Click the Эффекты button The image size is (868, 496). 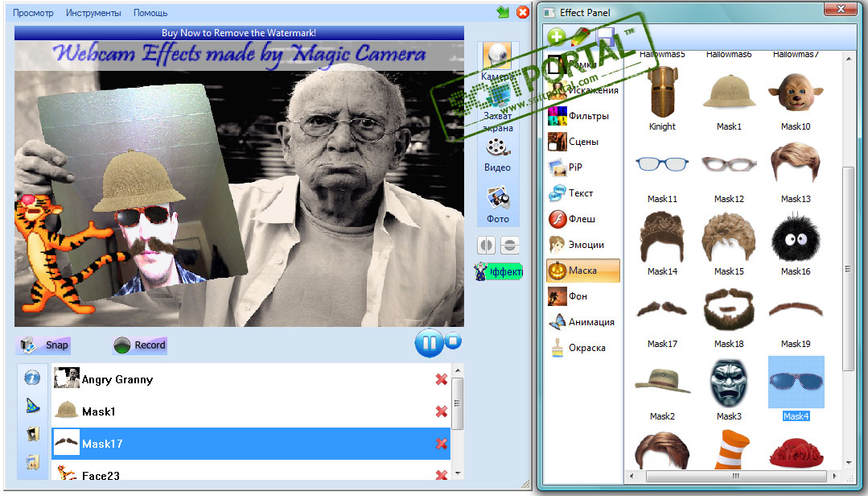pyautogui.click(x=498, y=271)
